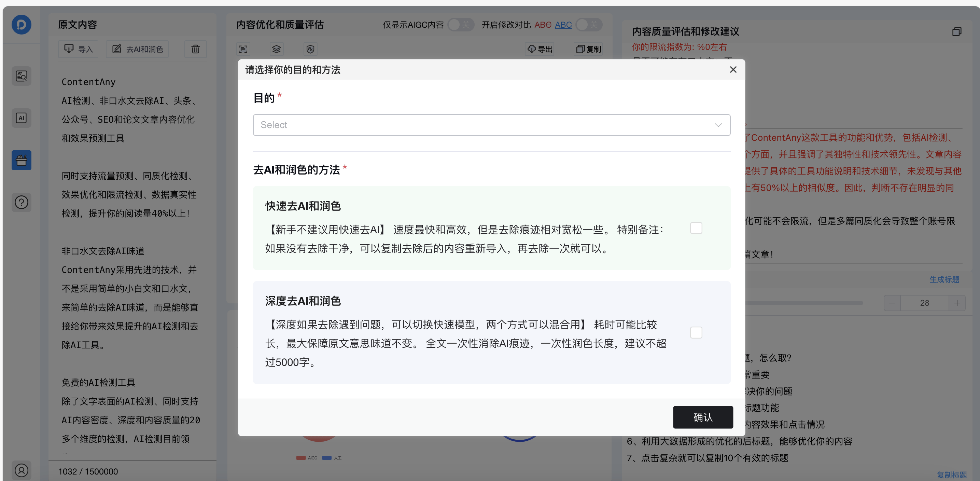Open the 目的 Select dropdown
The width and height of the screenshot is (980, 481).
[x=491, y=125]
